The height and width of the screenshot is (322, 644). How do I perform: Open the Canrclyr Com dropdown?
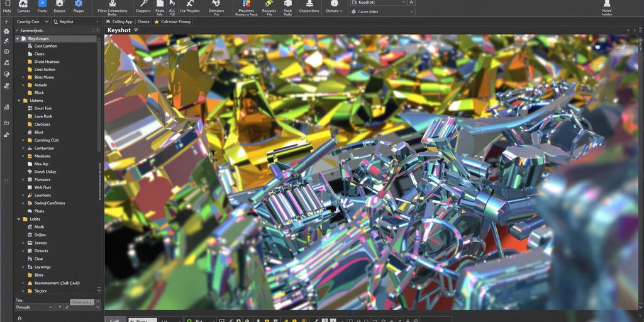point(33,21)
